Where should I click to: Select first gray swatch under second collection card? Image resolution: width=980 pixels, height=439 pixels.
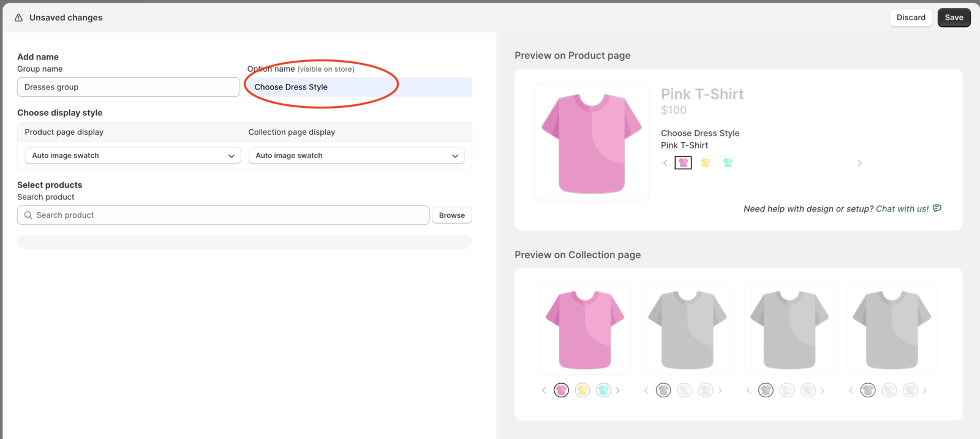tap(663, 390)
